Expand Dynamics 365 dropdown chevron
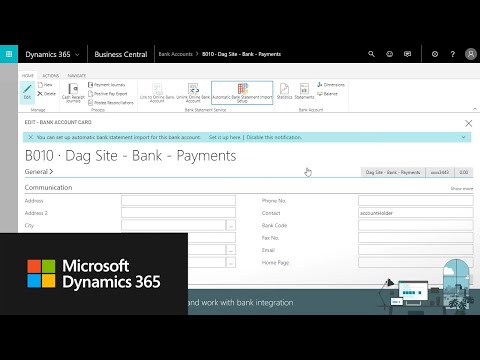The image size is (480, 360). (x=77, y=54)
